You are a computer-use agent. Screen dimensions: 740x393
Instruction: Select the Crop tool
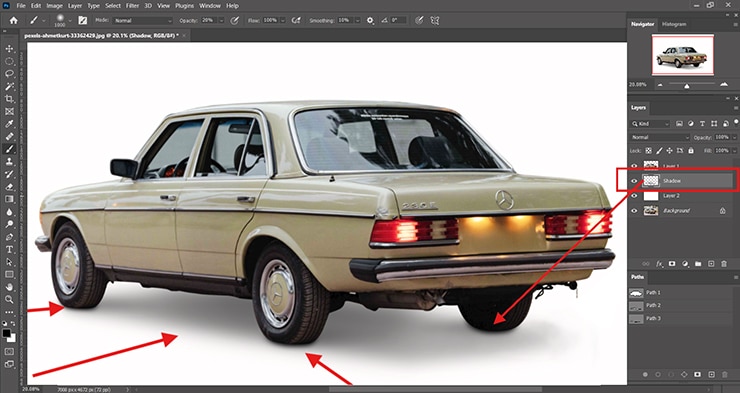(x=9, y=99)
